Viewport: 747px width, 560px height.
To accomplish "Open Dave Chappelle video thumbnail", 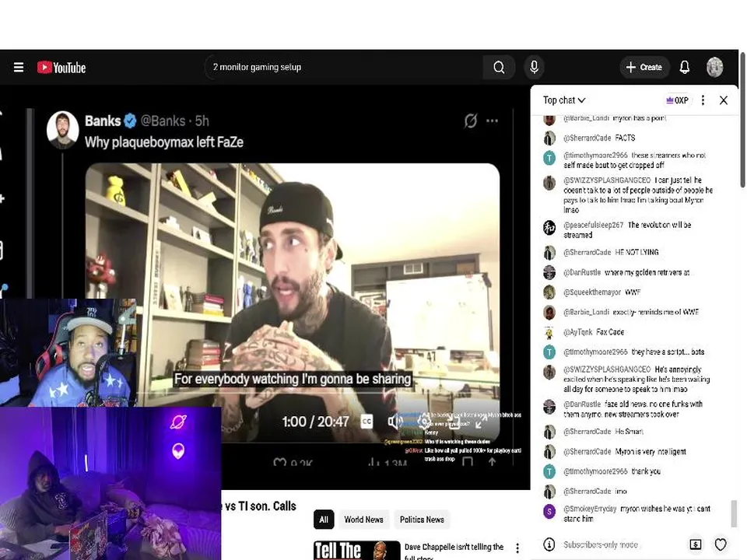I will (x=357, y=550).
